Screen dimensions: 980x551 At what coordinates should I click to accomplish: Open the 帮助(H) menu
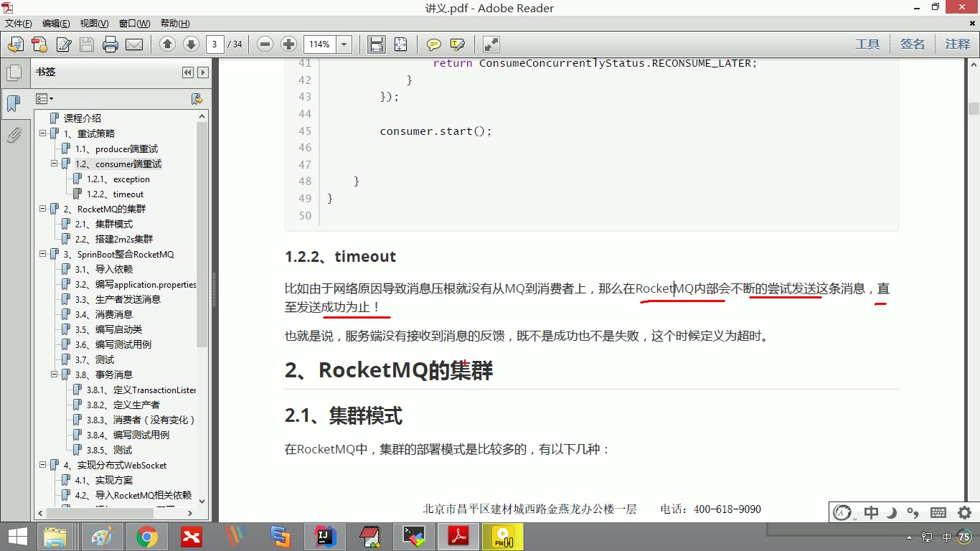175,24
